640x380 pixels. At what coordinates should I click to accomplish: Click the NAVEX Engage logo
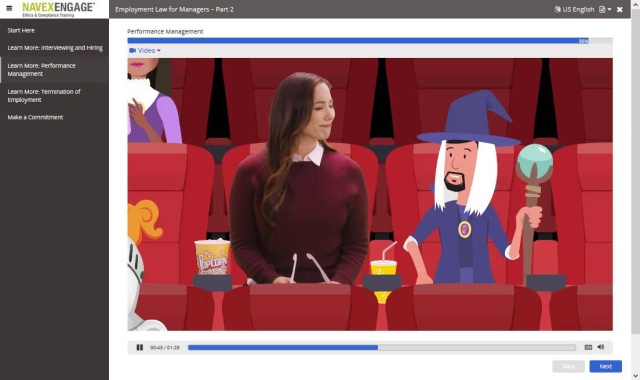[58, 9]
